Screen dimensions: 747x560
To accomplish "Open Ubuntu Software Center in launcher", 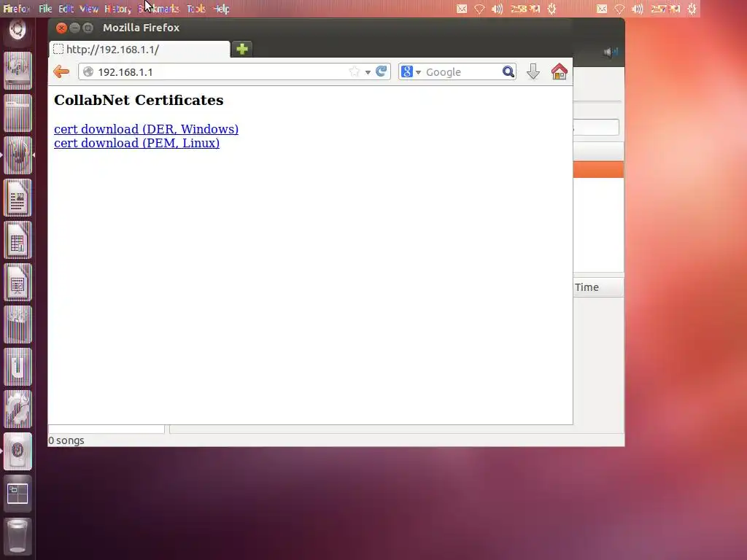I will click(x=18, y=324).
